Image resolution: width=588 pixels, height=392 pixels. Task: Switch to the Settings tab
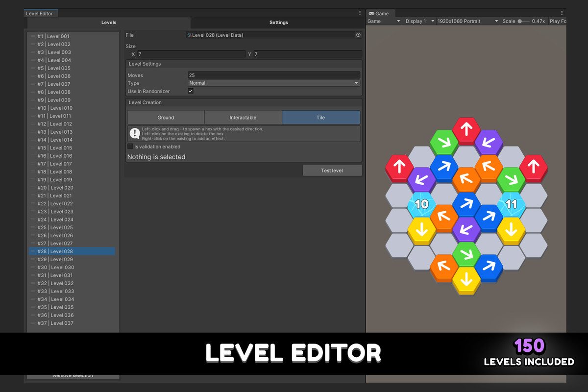[x=278, y=23]
